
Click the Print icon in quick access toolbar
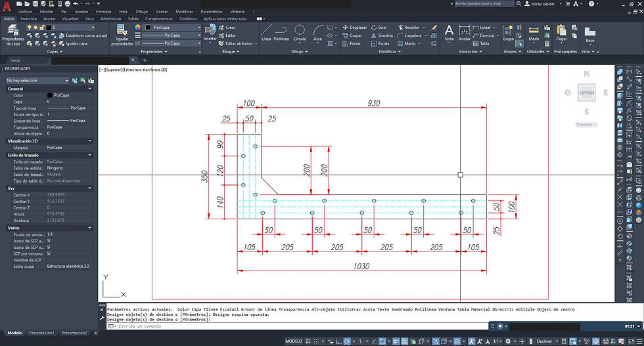point(67,4)
